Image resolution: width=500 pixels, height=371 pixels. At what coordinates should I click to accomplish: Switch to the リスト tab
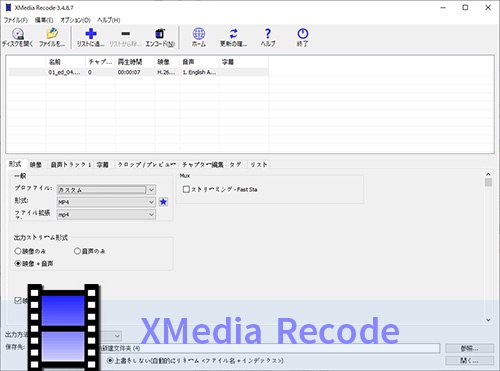[259, 164]
